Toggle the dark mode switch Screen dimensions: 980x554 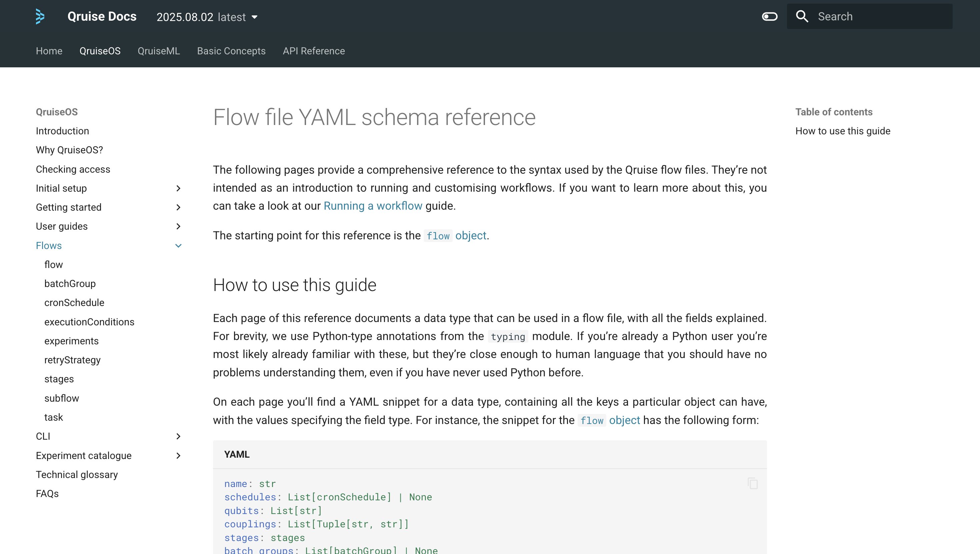pyautogui.click(x=769, y=16)
